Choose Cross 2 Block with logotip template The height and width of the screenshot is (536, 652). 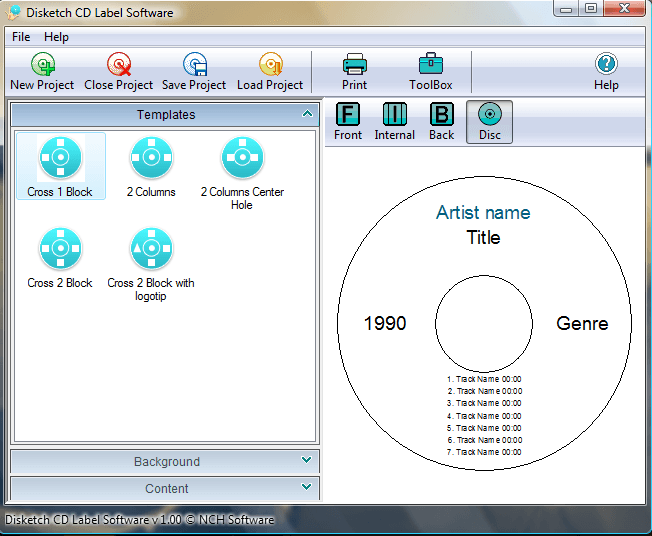pos(151,264)
